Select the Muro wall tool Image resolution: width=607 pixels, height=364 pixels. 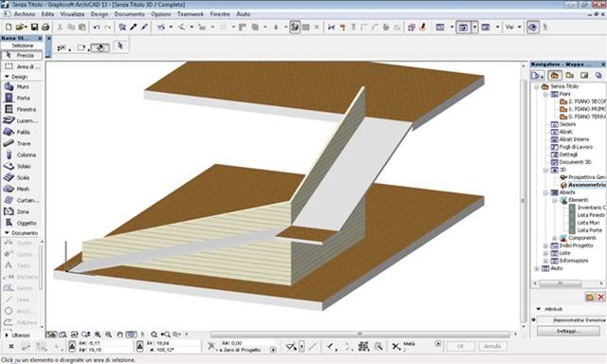22,86
